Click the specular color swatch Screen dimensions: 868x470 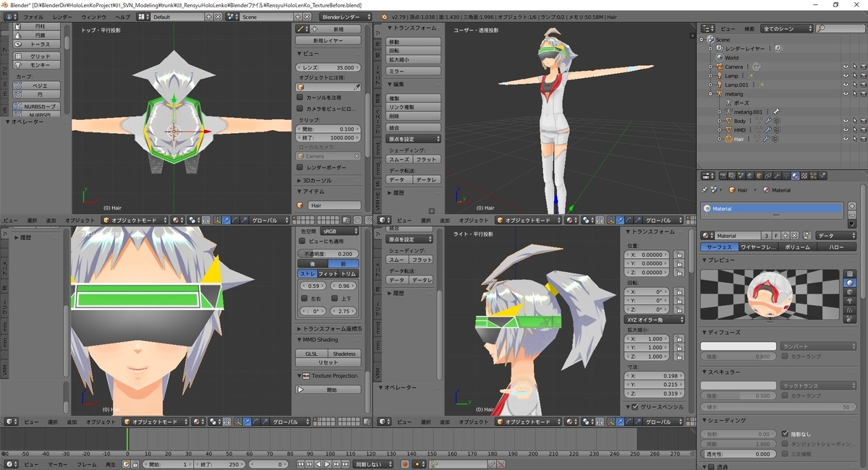pos(738,385)
